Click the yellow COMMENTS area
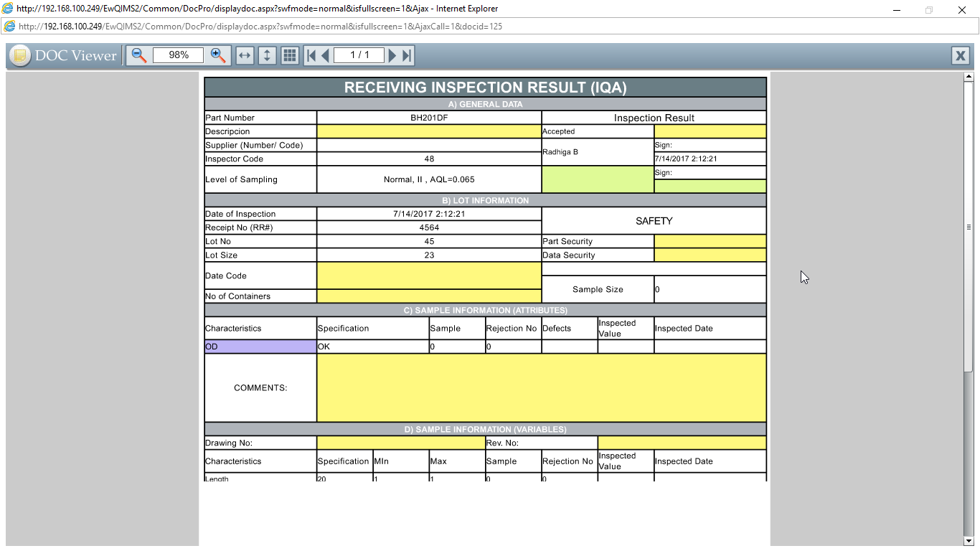Screen dimensions: 980x551 click(542, 387)
